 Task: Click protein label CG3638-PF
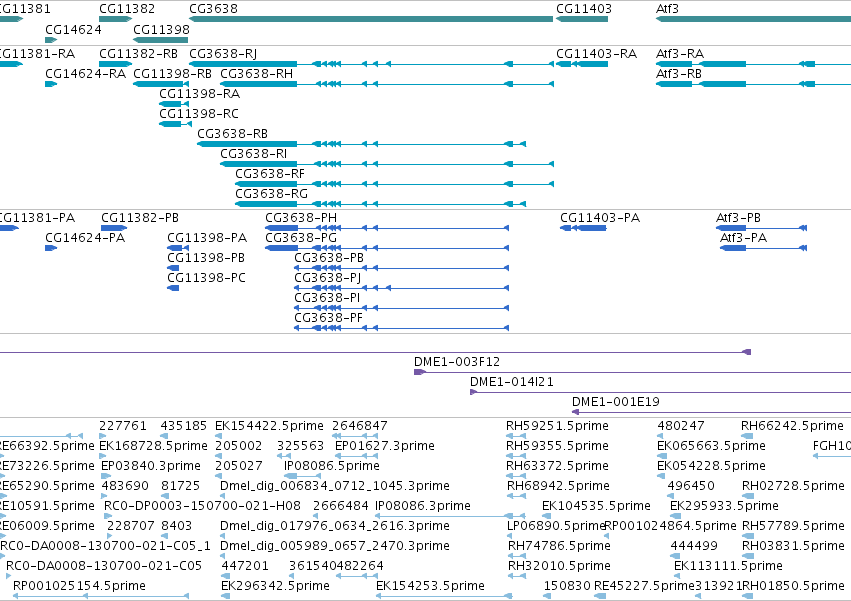coord(328,318)
